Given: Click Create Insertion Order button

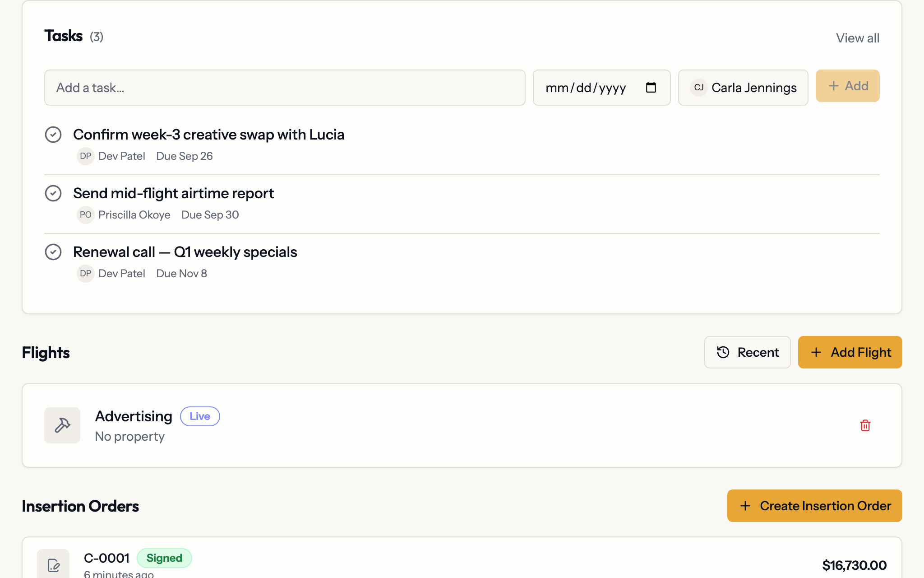Looking at the screenshot, I should (814, 506).
